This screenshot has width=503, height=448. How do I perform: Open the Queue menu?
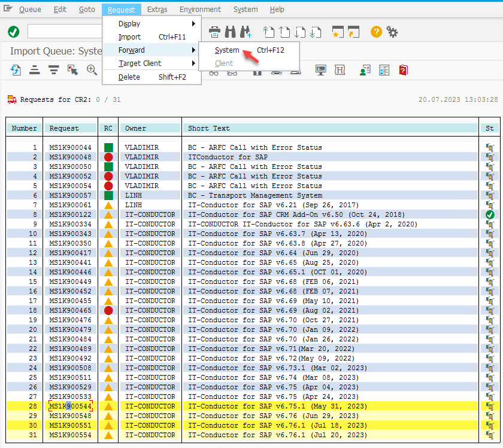[30, 10]
